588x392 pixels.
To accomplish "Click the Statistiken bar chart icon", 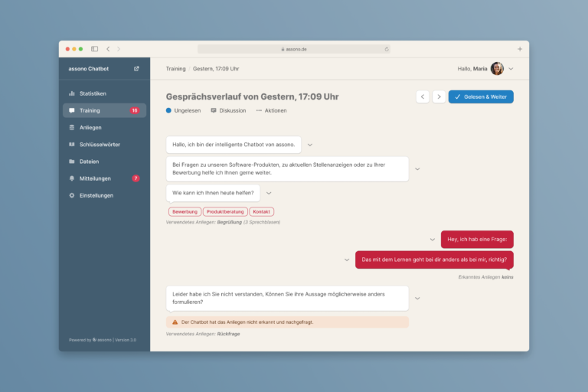I will pos(72,93).
